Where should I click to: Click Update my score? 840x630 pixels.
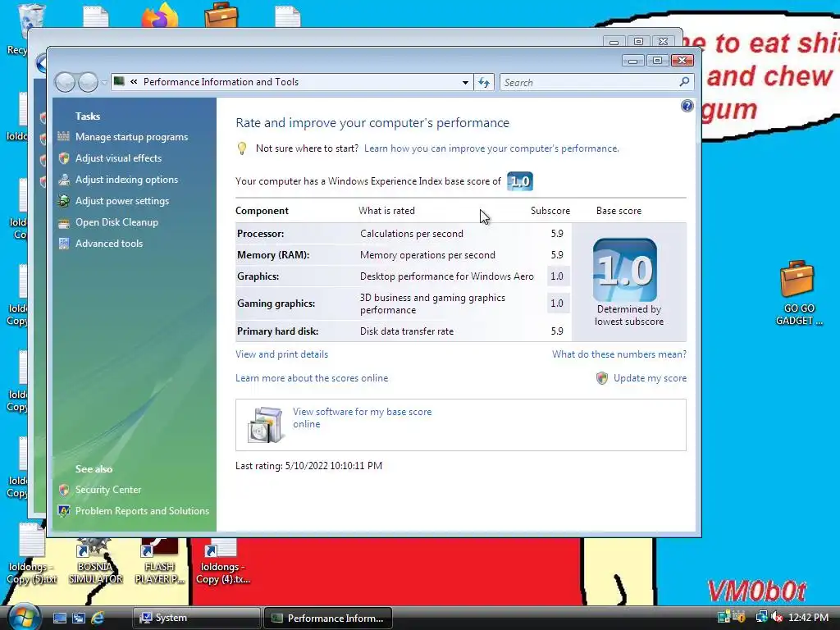click(x=650, y=378)
